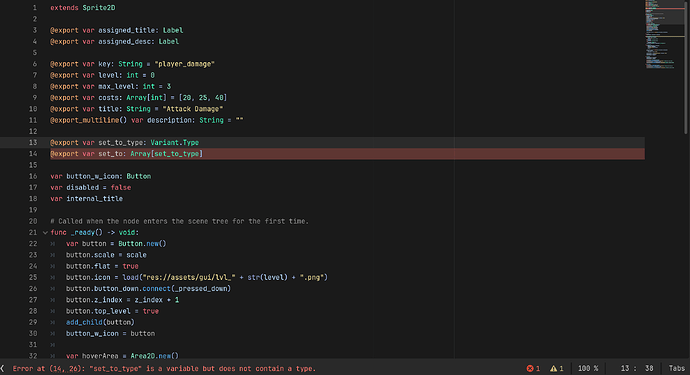Click 'max_level' on line 8
The image size is (690, 375).
coord(116,86)
